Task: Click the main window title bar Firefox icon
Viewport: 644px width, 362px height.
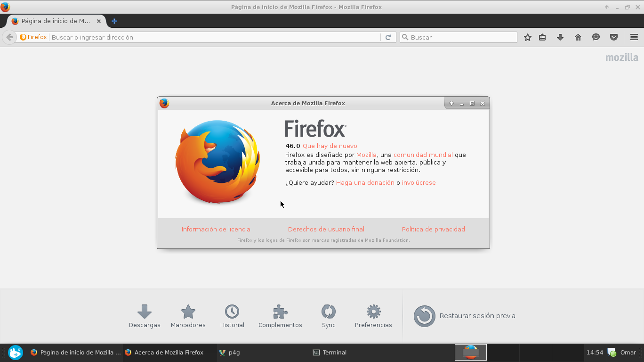Action: click(x=5, y=7)
